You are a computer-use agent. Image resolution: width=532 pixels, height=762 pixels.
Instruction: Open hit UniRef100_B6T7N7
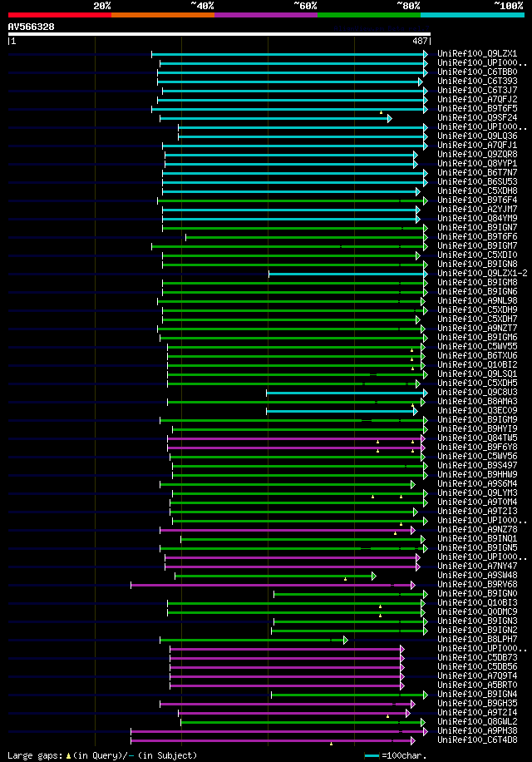point(477,172)
